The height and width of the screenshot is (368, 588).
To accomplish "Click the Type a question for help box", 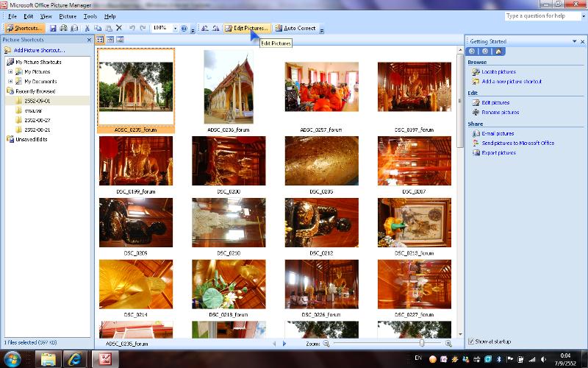I will [542, 15].
